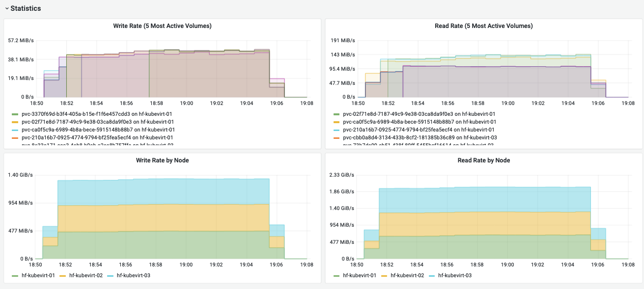Viewport: 644px width, 289px height.
Task: Open the Write Rate by Node panel title menu
Action: [162, 160]
